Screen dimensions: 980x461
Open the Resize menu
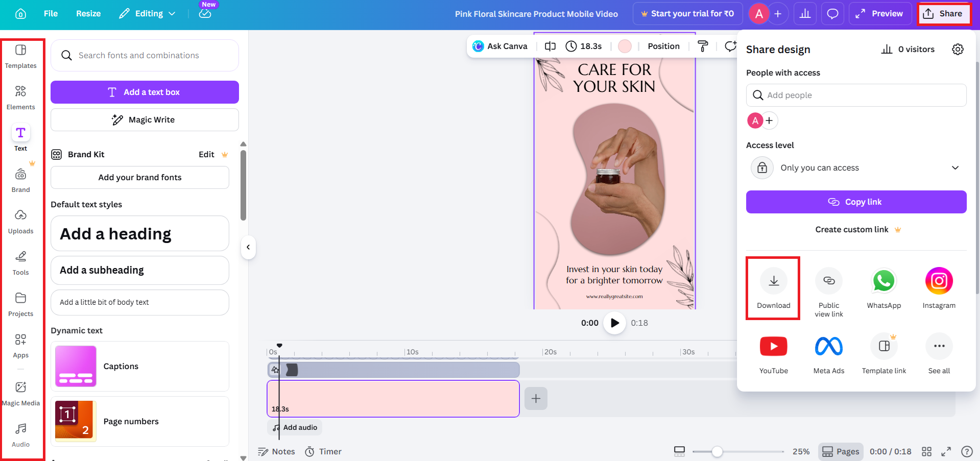(88, 14)
